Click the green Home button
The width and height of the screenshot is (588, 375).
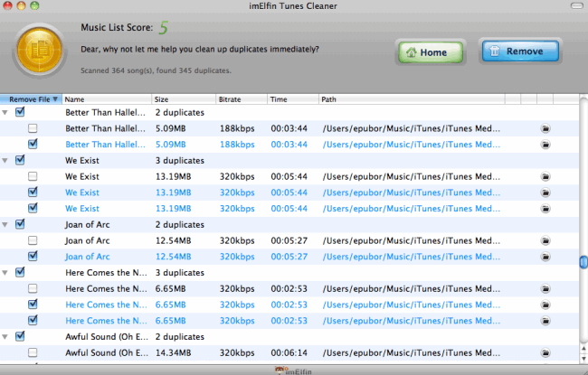[429, 52]
